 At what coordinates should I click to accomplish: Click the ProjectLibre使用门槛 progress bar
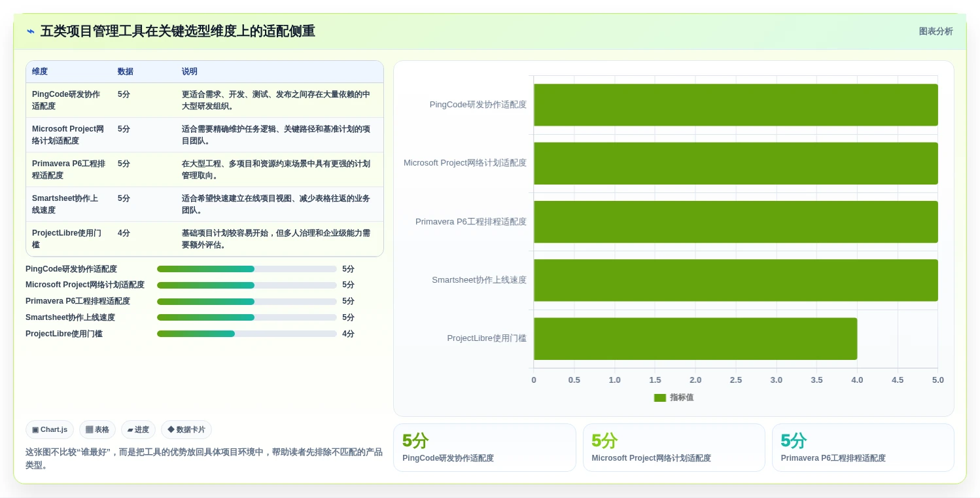click(x=247, y=334)
